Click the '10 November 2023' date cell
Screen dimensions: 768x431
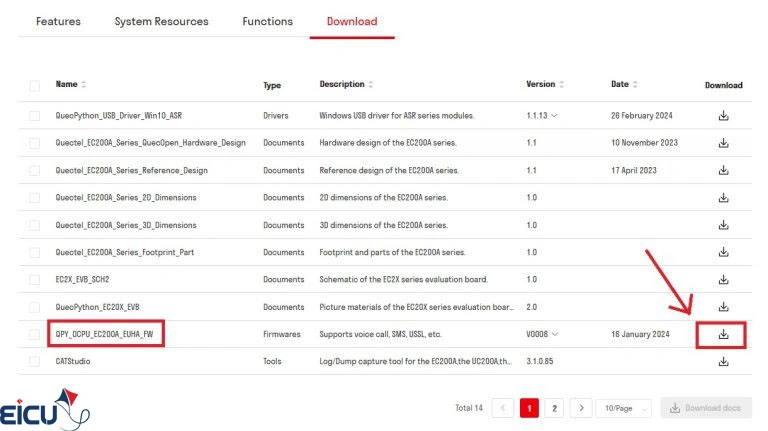coord(644,143)
